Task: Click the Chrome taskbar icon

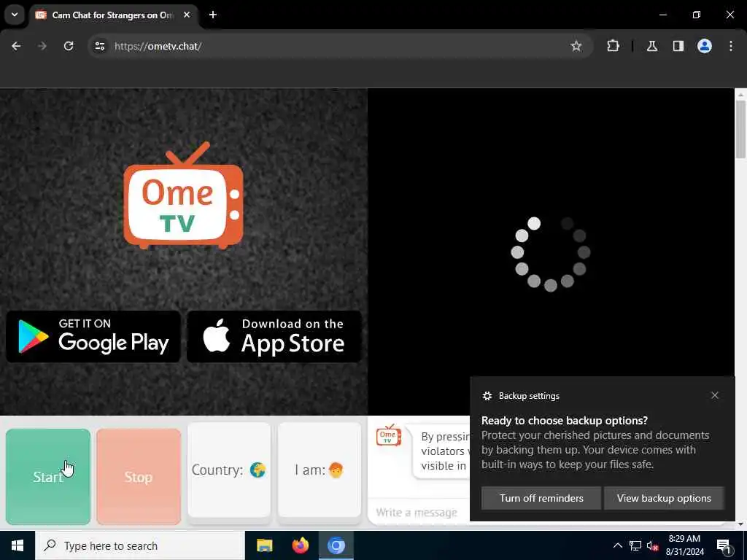Action: pos(336,545)
